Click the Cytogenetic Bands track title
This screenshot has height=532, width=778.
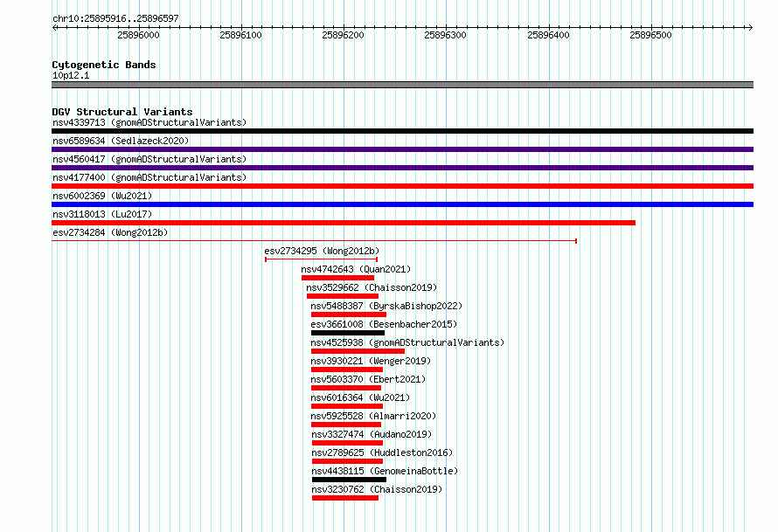(x=104, y=65)
